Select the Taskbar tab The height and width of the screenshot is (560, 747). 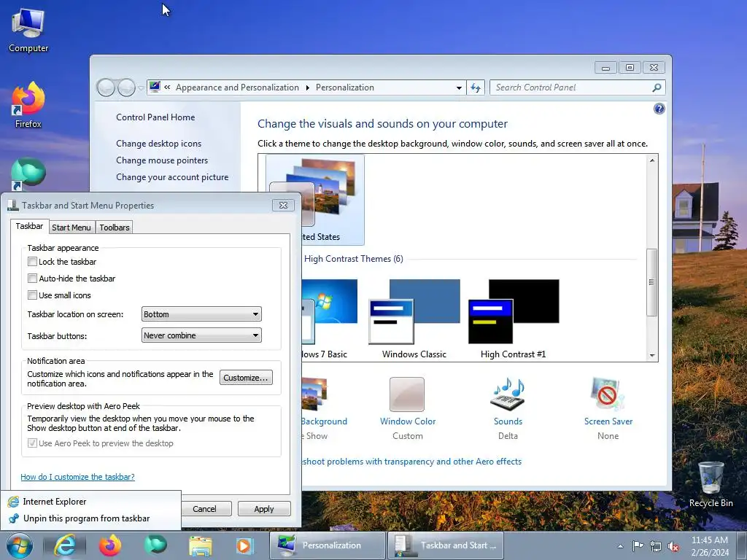(x=29, y=226)
